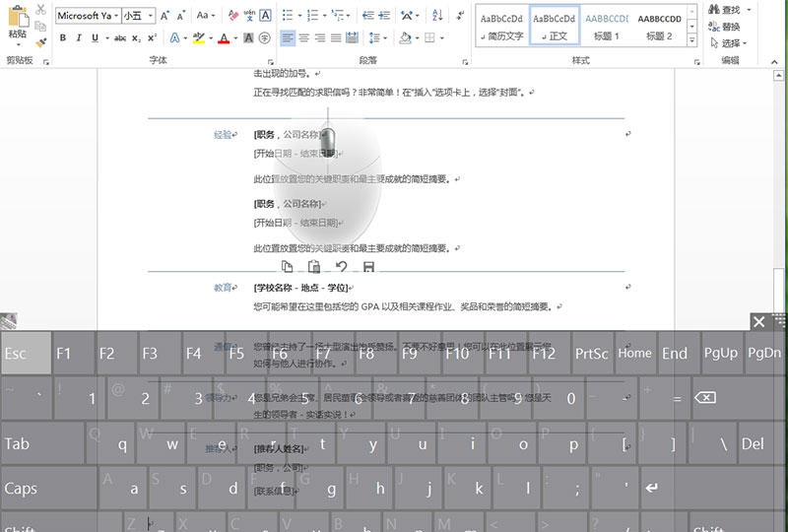
Task: Justify the paragraph text
Action: coord(336,37)
